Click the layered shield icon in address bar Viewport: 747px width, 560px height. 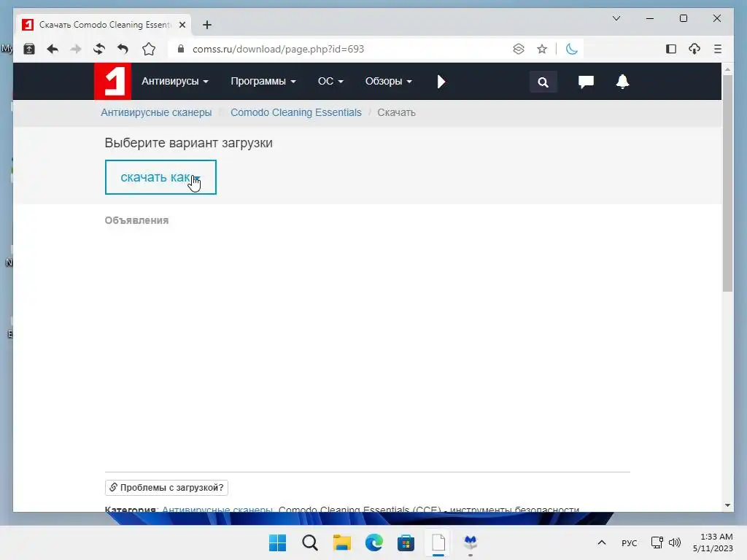[519, 49]
